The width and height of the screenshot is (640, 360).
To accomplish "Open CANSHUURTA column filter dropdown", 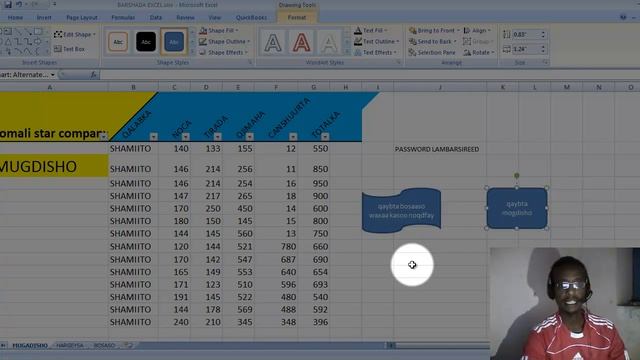I will (x=293, y=137).
